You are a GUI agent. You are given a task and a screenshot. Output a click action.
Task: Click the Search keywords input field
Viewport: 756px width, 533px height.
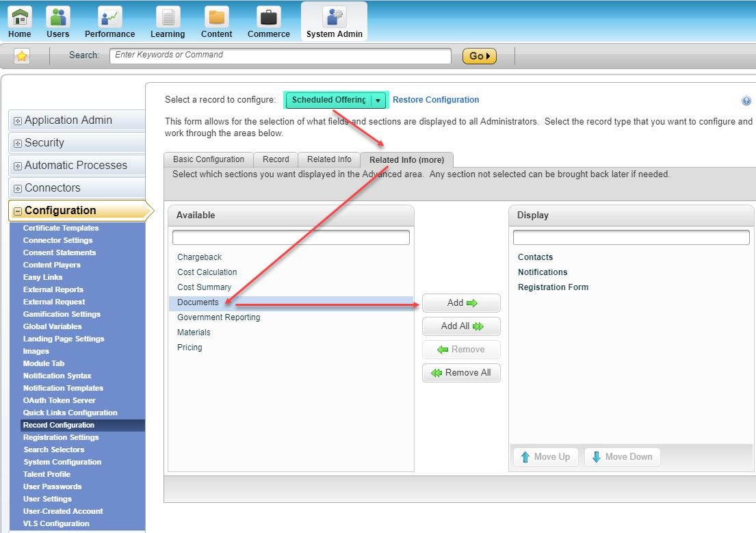tap(280, 55)
